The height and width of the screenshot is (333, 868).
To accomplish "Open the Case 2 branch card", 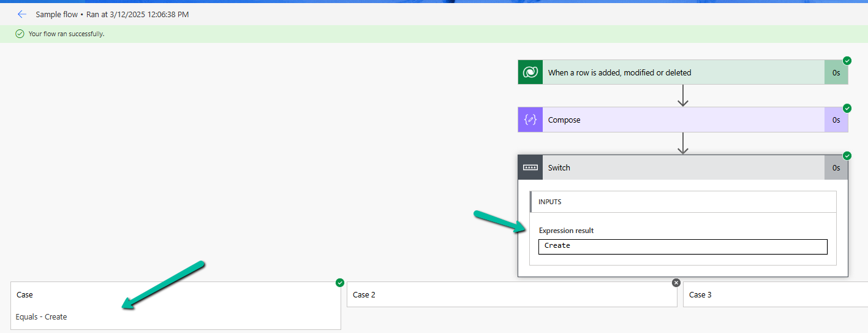I will 512,295.
